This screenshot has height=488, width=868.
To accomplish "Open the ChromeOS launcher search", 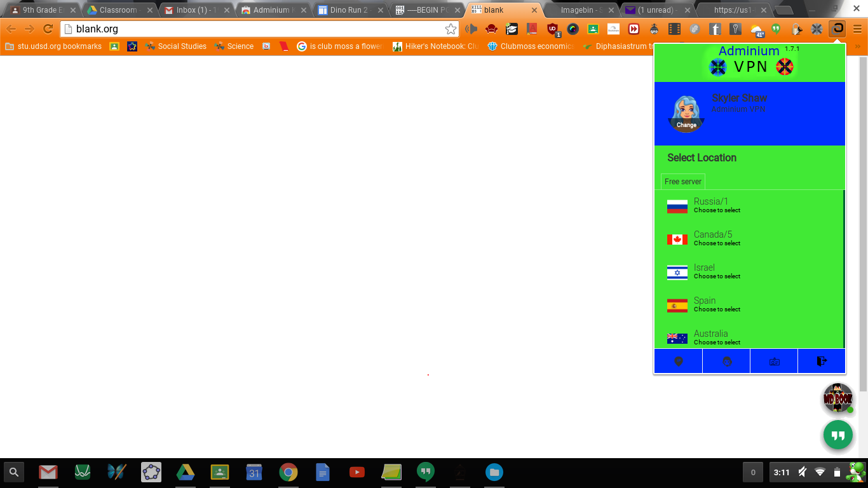I will click(14, 472).
